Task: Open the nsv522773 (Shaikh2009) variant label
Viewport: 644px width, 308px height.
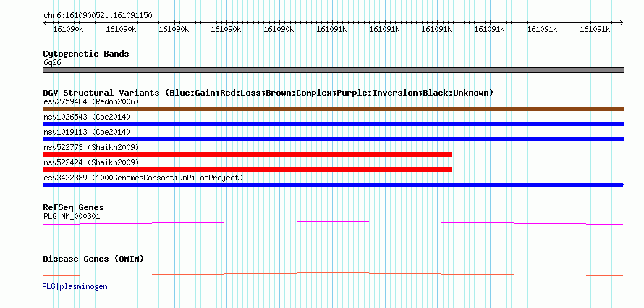Action: pos(91,147)
